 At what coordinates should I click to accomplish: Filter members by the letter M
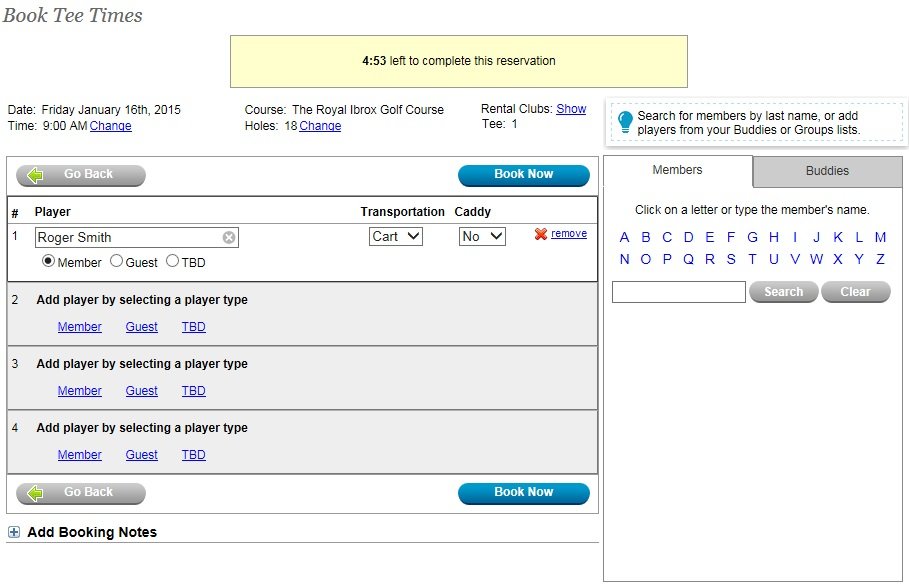[880, 237]
